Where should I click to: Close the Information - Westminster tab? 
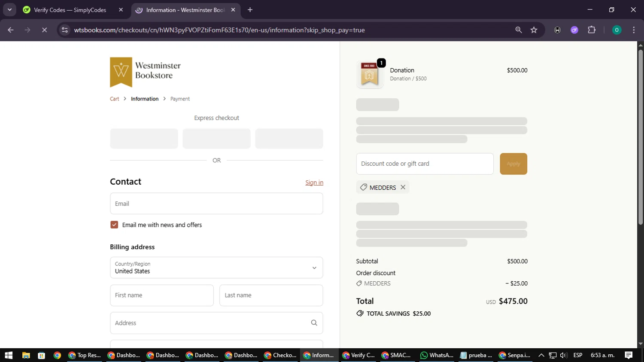[233, 10]
